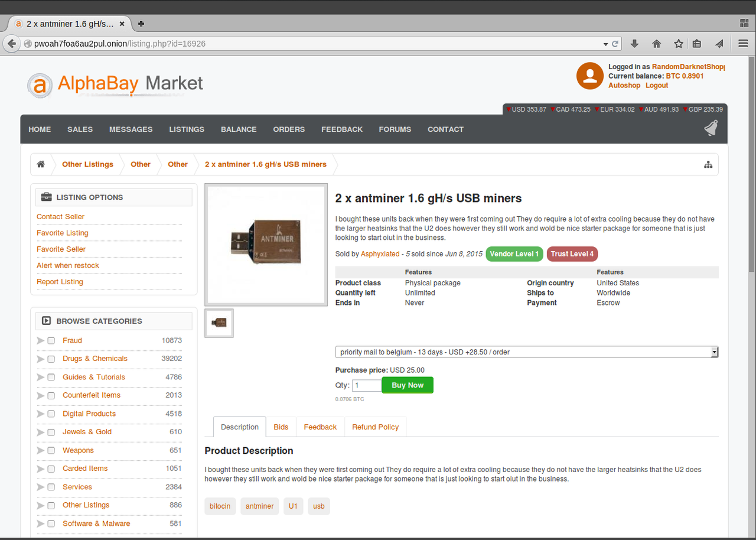The height and width of the screenshot is (540, 756).
Task: Click the AlphaBay Market logo
Action: [x=116, y=84]
